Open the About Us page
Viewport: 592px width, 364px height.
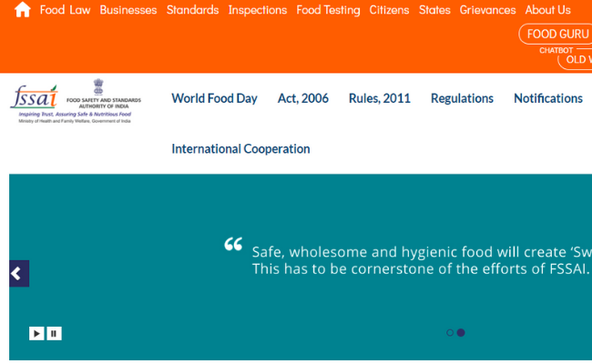[x=548, y=10]
